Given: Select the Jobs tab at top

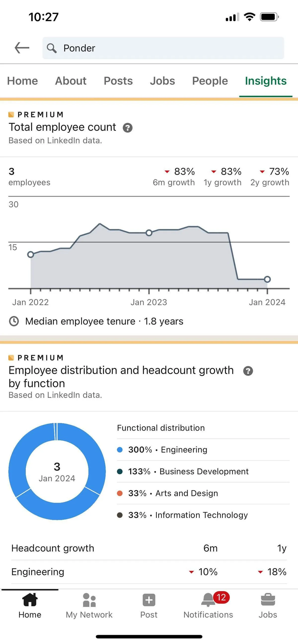Looking at the screenshot, I should pyautogui.click(x=162, y=81).
